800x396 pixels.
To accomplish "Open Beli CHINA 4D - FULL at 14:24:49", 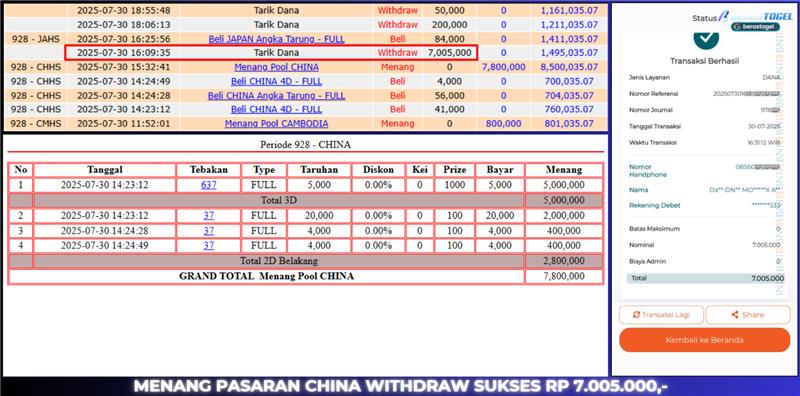I will [x=277, y=81].
